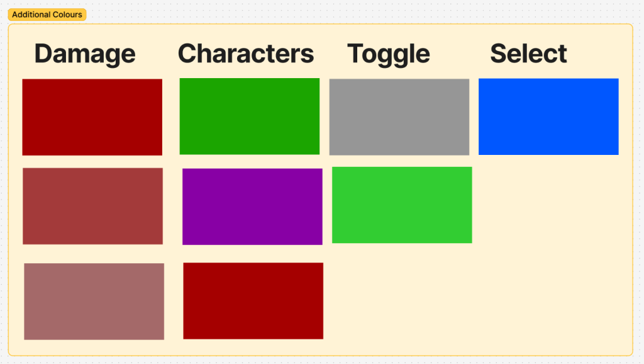Click cream gap between Damage and Characters headings
The width and height of the screenshot is (644, 364).
pos(157,54)
